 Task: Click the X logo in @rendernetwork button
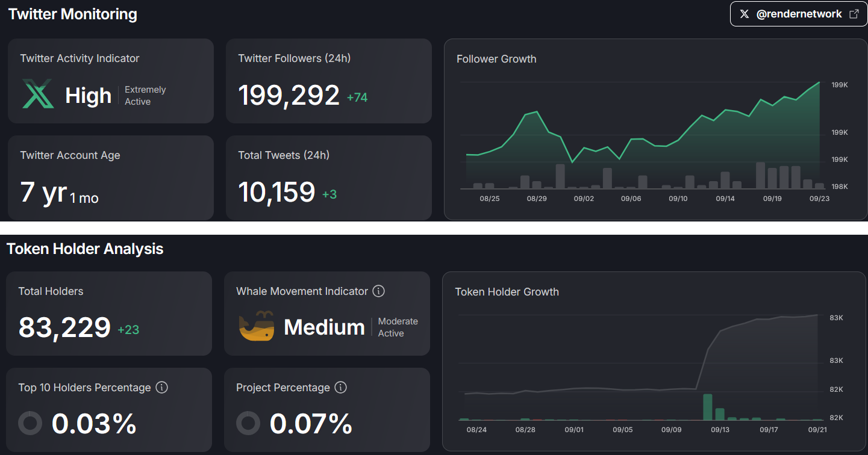click(745, 14)
